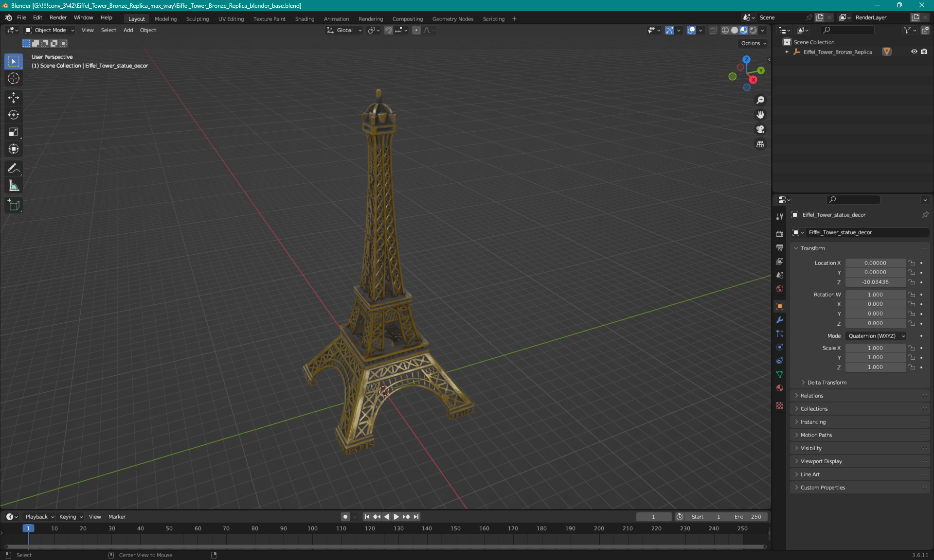Switch to Solid viewport shading
Viewport: 934px width, 560px height.
(x=735, y=30)
